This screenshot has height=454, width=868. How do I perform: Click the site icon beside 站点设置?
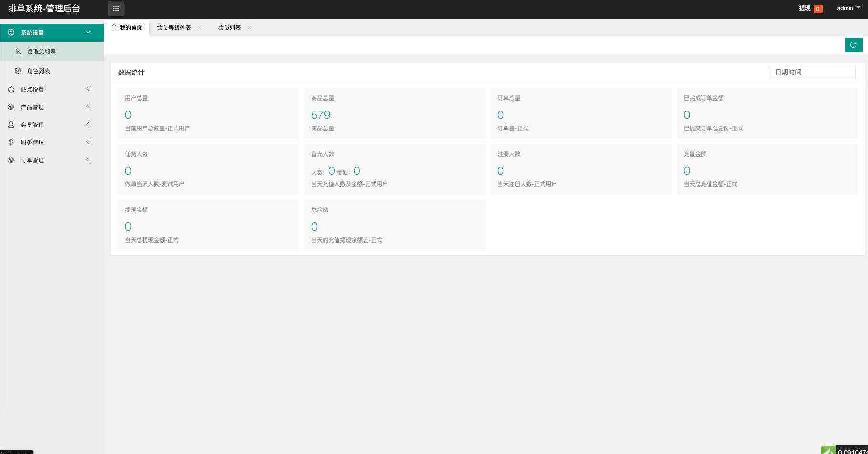click(x=11, y=89)
